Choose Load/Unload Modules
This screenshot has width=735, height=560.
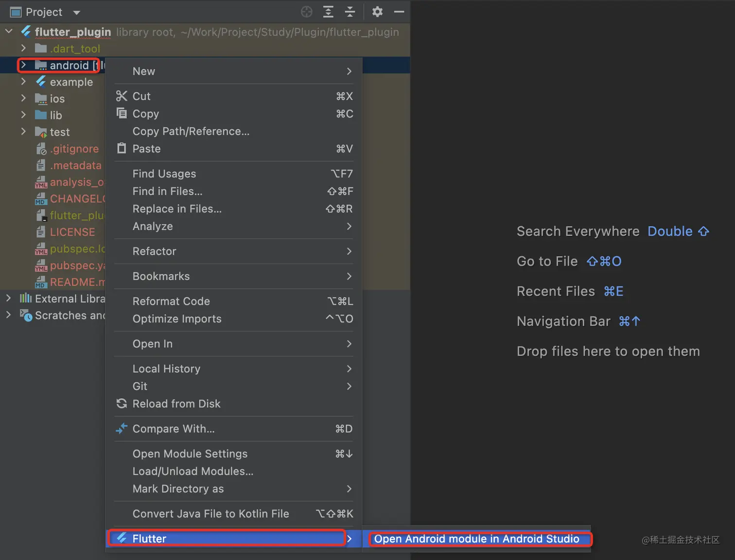(x=234, y=471)
